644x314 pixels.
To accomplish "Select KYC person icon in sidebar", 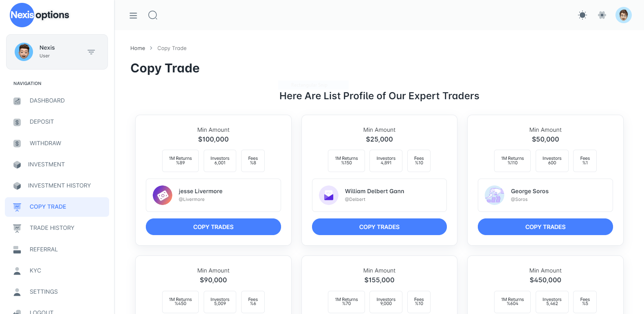I will 17,271.
